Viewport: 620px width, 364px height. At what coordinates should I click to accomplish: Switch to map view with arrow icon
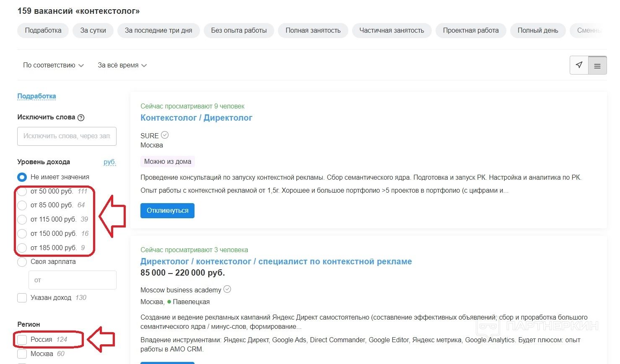pos(579,65)
